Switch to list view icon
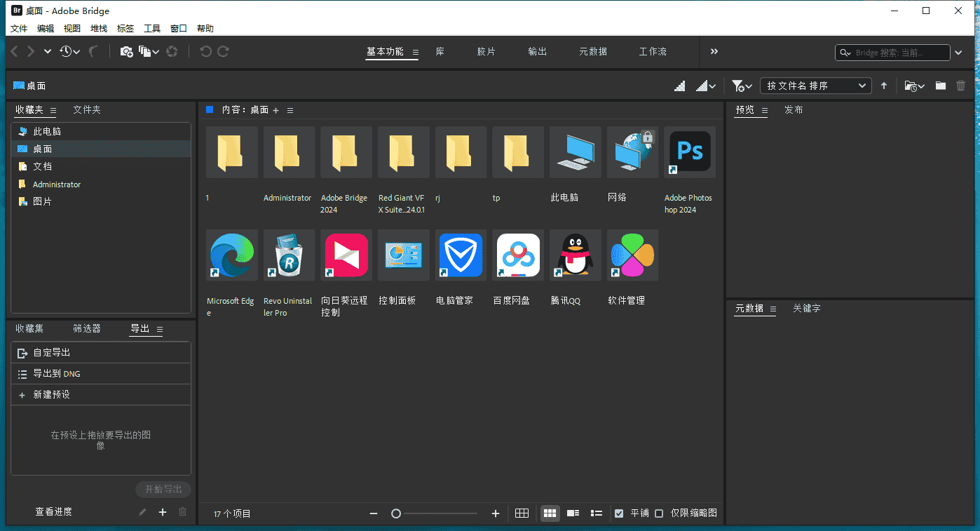This screenshot has height=531, width=980. (x=597, y=513)
